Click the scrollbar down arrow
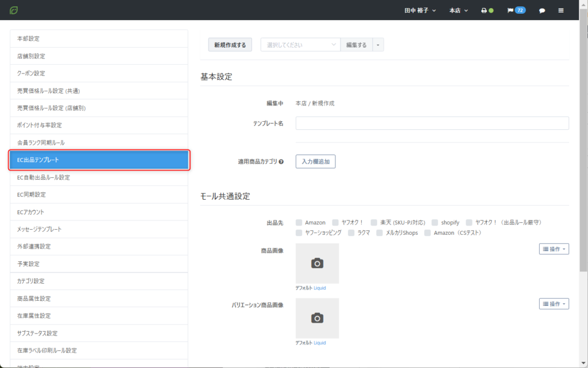The height and width of the screenshot is (368, 588). coord(583,363)
